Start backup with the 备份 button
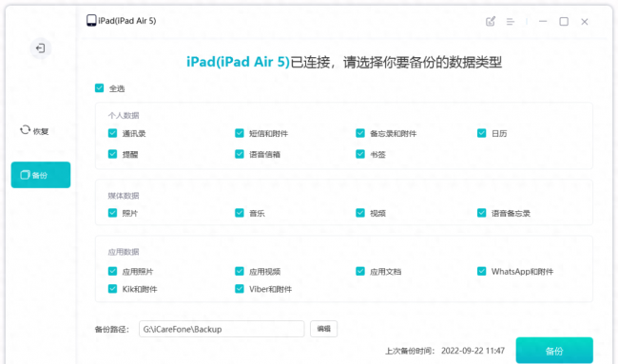This screenshot has width=618, height=364. click(x=554, y=350)
